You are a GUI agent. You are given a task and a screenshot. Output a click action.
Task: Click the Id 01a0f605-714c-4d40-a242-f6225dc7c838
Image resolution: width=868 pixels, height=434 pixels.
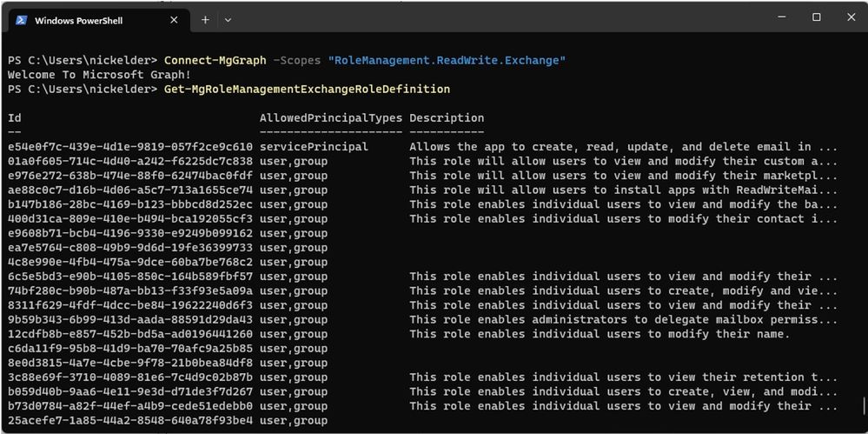130,161
